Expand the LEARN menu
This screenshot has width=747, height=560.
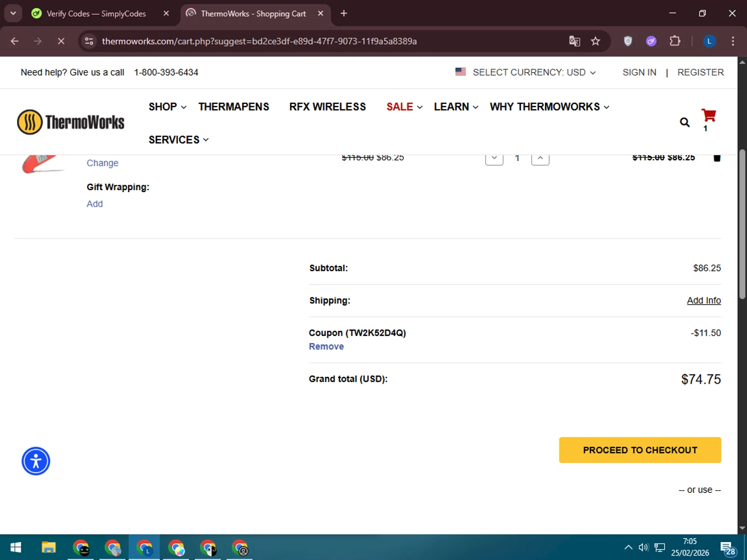[456, 107]
